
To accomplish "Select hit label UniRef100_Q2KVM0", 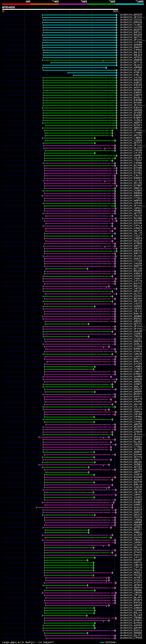I will (x=131, y=628).
